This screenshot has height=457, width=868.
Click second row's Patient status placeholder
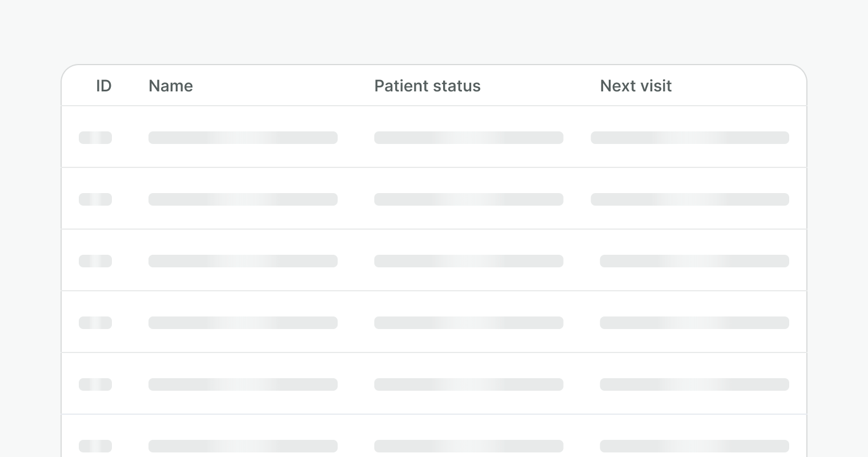468,199
